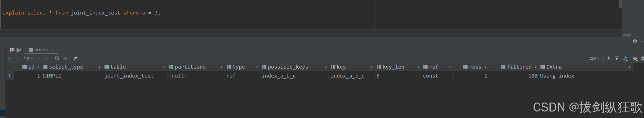The height and width of the screenshot is (118, 644).
Task: Toggle the eye view options icon
Action: pos(635,58)
